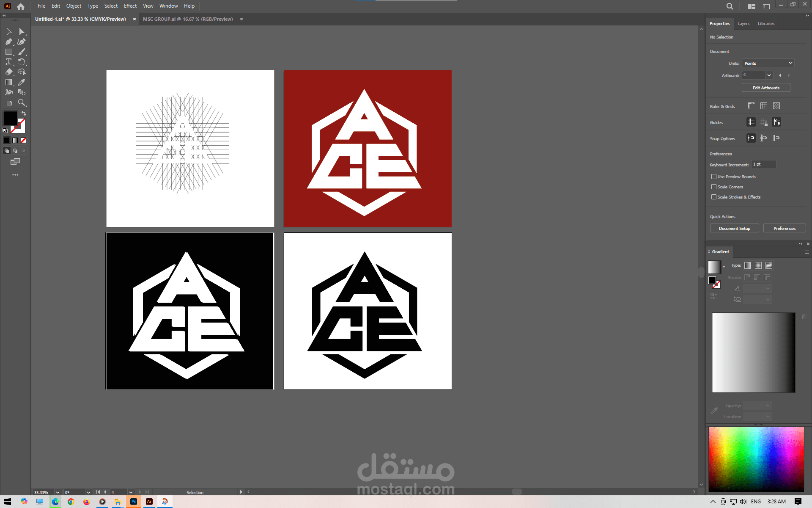Image resolution: width=812 pixels, height=508 pixels.
Task: Select the radial gradient type icon
Action: (x=758, y=265)
